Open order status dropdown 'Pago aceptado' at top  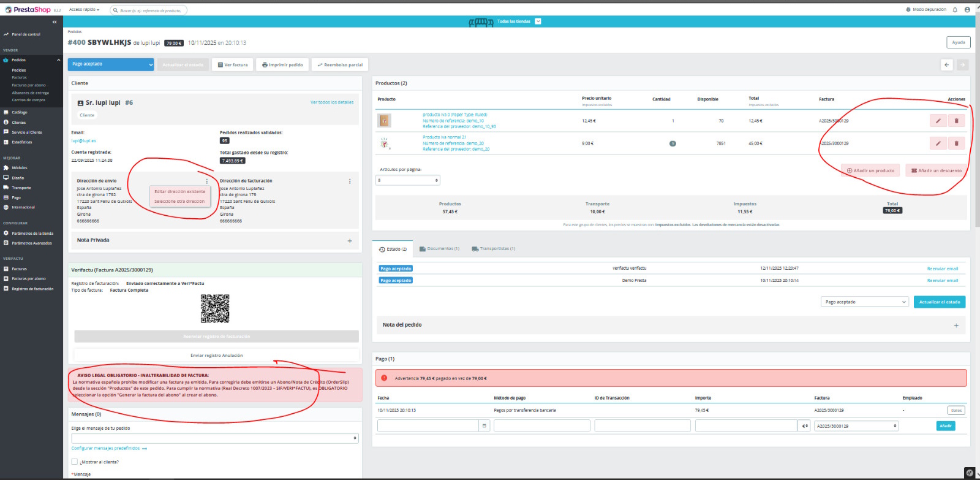point(111,64)
